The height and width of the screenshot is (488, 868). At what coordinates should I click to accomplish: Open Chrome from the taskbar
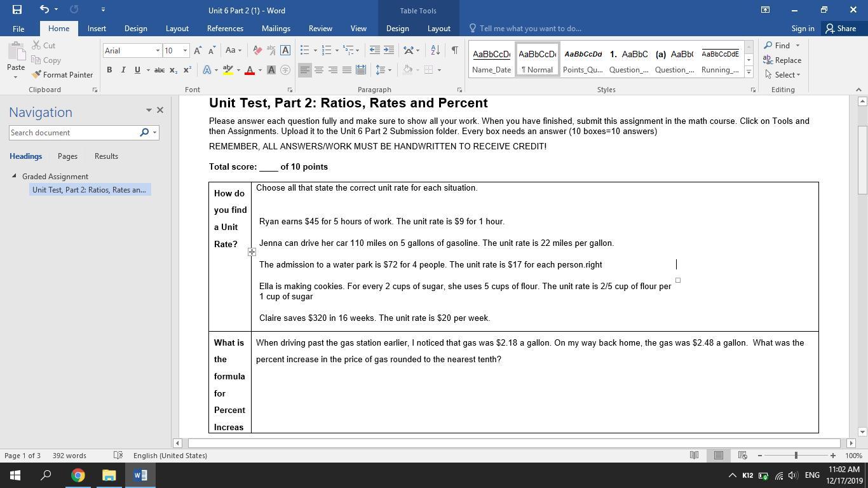click(78, 475)
